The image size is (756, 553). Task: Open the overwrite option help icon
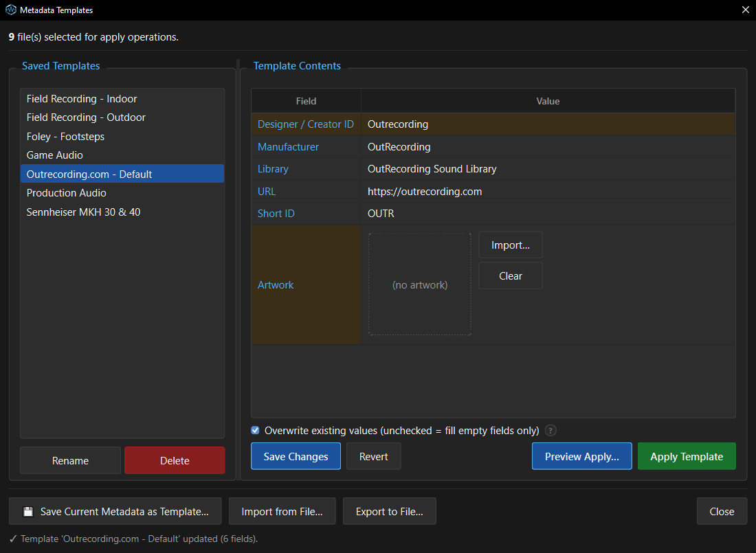pyautogui.click(x=550, y=431)
